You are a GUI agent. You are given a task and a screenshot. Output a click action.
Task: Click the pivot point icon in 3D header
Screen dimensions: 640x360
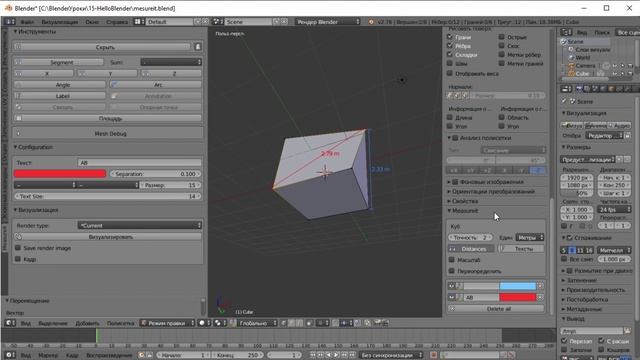coord(219,323)
